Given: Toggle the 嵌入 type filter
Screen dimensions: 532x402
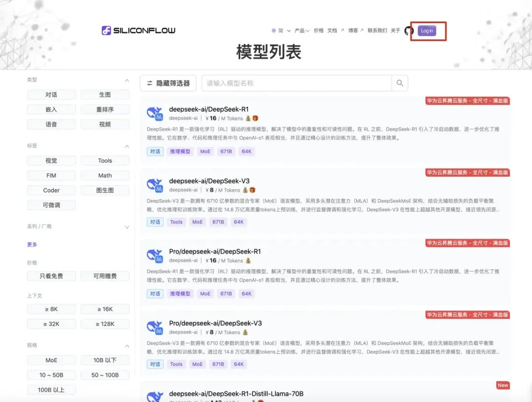Looking at the screenshot, I should (x=51, y=110).
